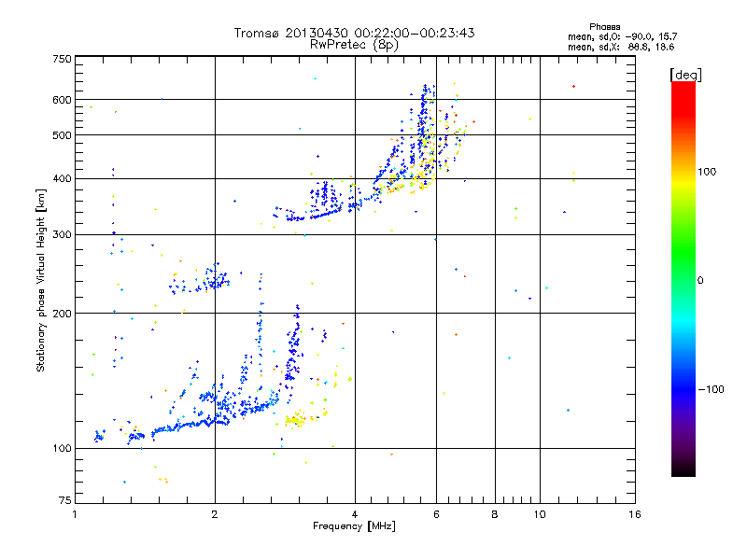Click the height-axis '100' km tick label
The width and height of the screenshot is (747, 560).
pyautogui.click(x=63, y=449)
